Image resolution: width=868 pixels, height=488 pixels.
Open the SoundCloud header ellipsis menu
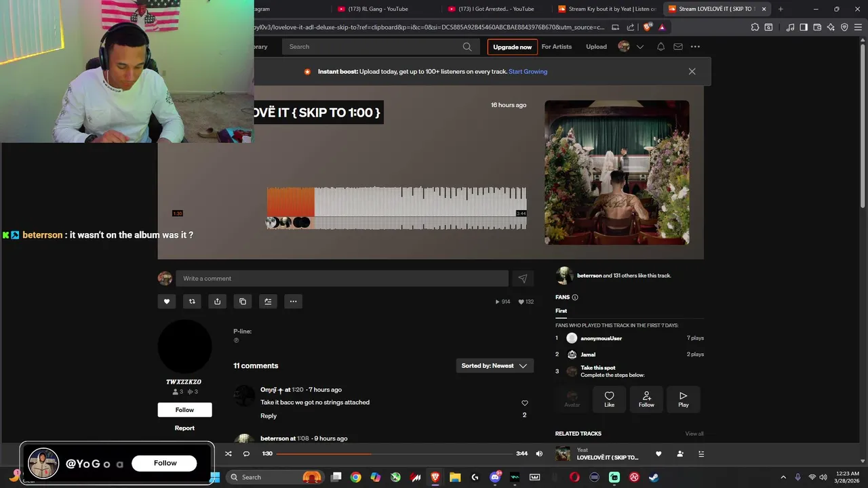(x=695, y=47)
